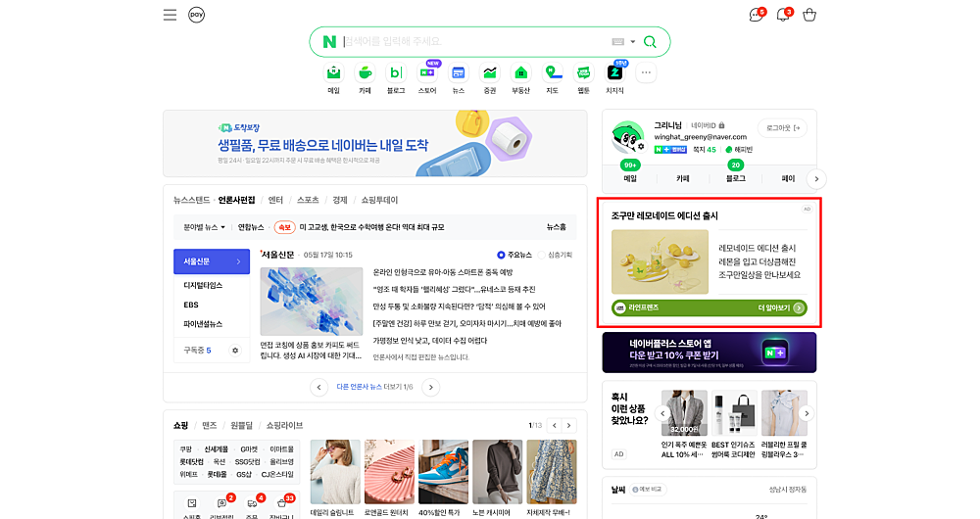
Task: Switch to the 스포츠 news tab
Action: pyautogui.click(x=308, y=200)
